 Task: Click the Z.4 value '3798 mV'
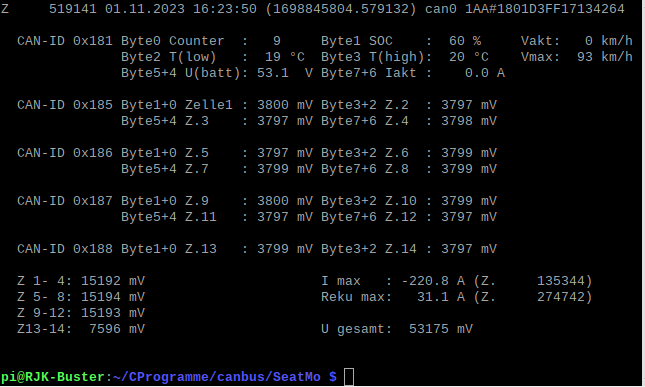coord(469,121)
